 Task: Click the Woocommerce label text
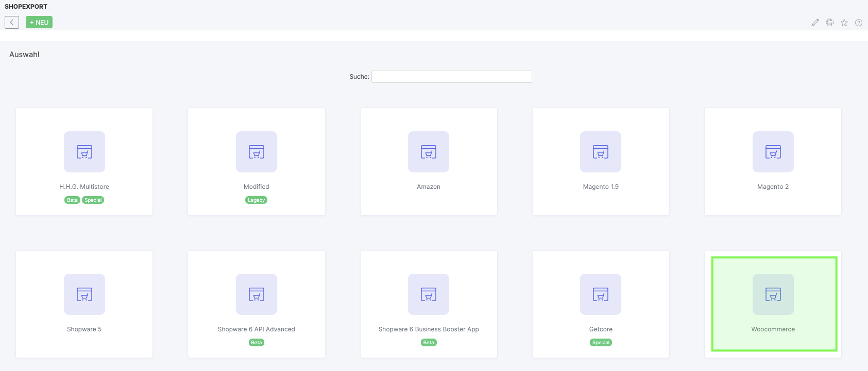coord(773,329)
